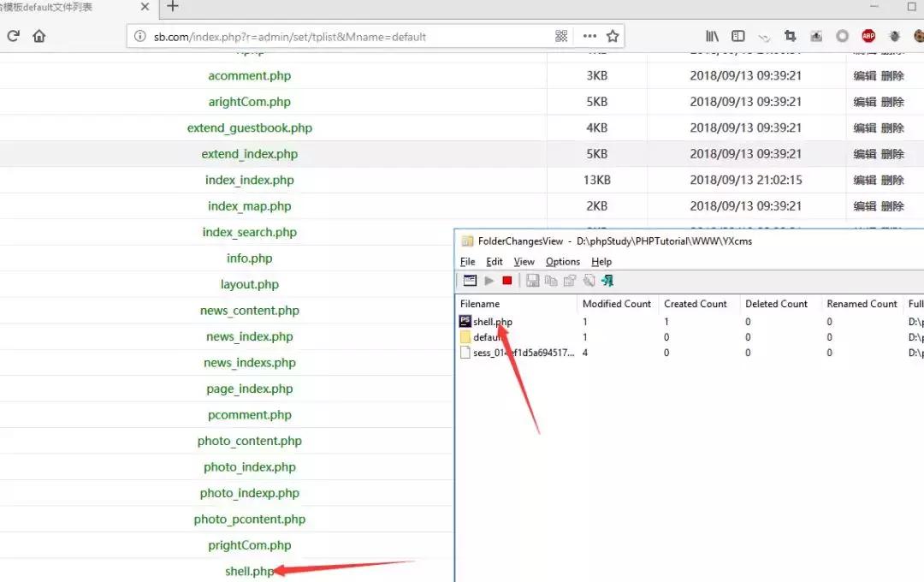The width and height of the screenshot is (924, 582).
Task: Sort by the Modified Count column header
Action: point(616,303)
